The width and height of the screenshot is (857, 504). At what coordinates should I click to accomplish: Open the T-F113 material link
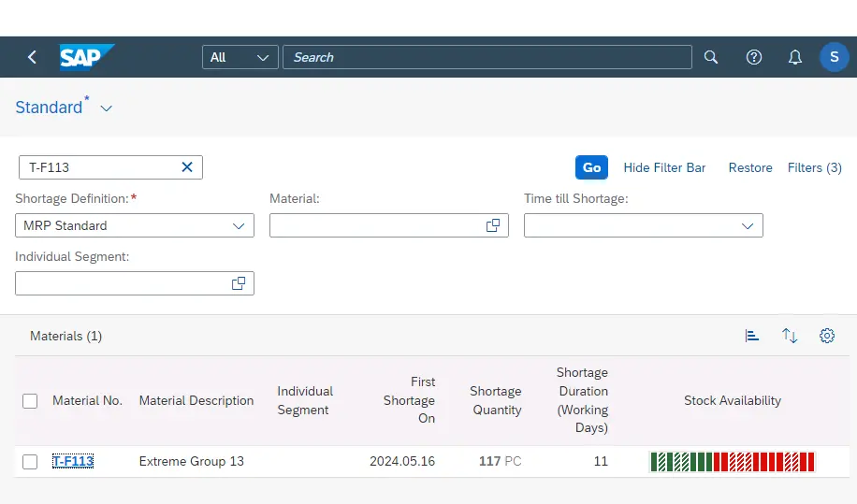pos(73,461)
